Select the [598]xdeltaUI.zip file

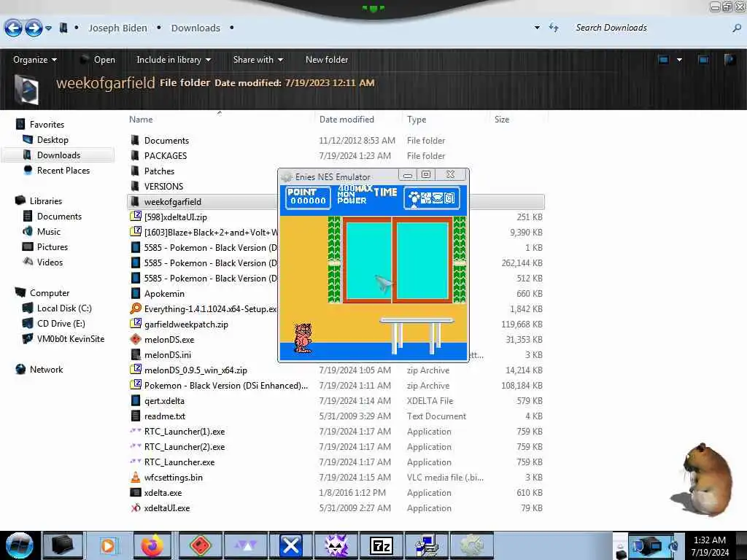[175, 217]
